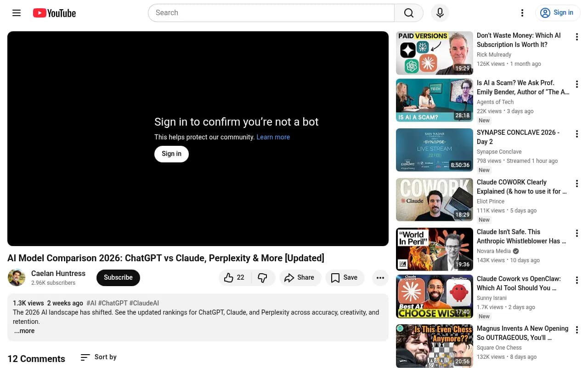Viewport: 588px width, 368px height.
Task: Start a voice search with the microphone icon
Action: click(440, 13)
